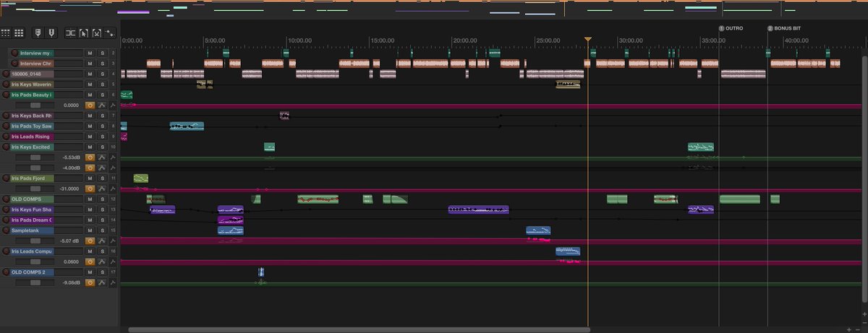Toggle power button on -9.08dB automation lane
Screen dimensions: 868x333
(90, 282)
